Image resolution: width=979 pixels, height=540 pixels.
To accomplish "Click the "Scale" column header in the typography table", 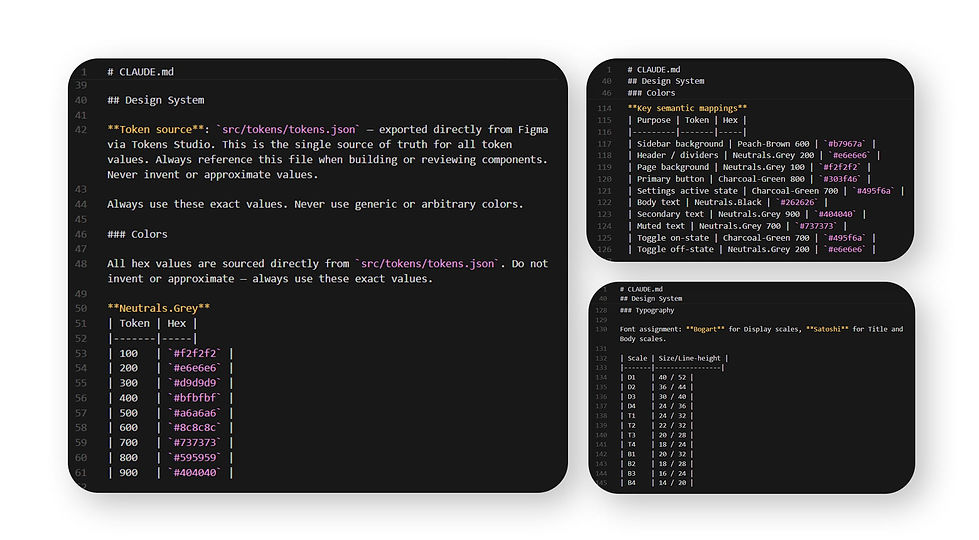I will coord(637,358).
